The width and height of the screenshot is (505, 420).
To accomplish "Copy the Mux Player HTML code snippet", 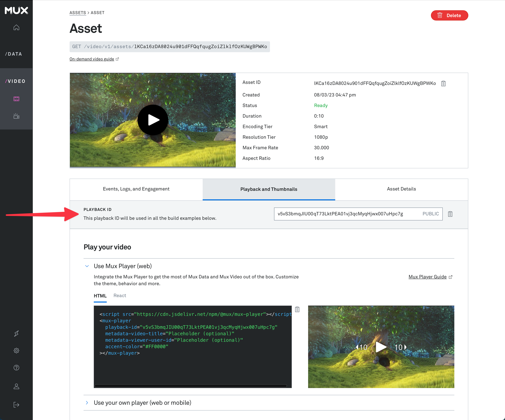I will (x=297, y=309).
